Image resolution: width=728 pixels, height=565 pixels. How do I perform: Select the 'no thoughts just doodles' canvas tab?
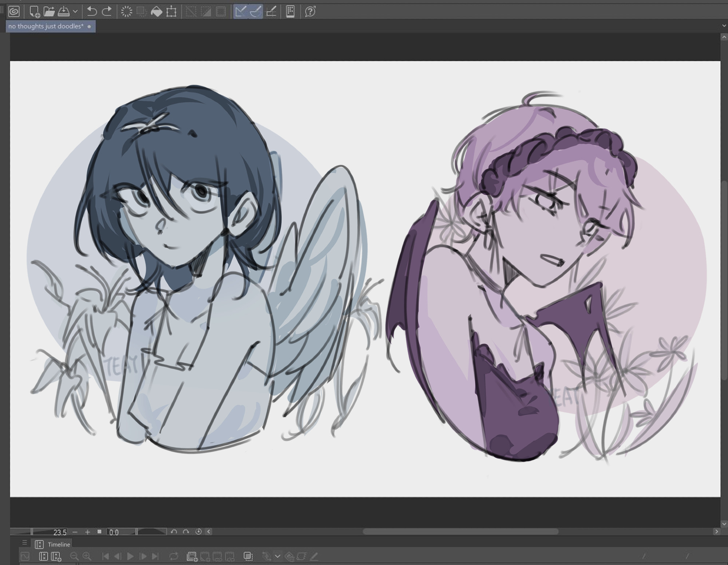(51, 26)
